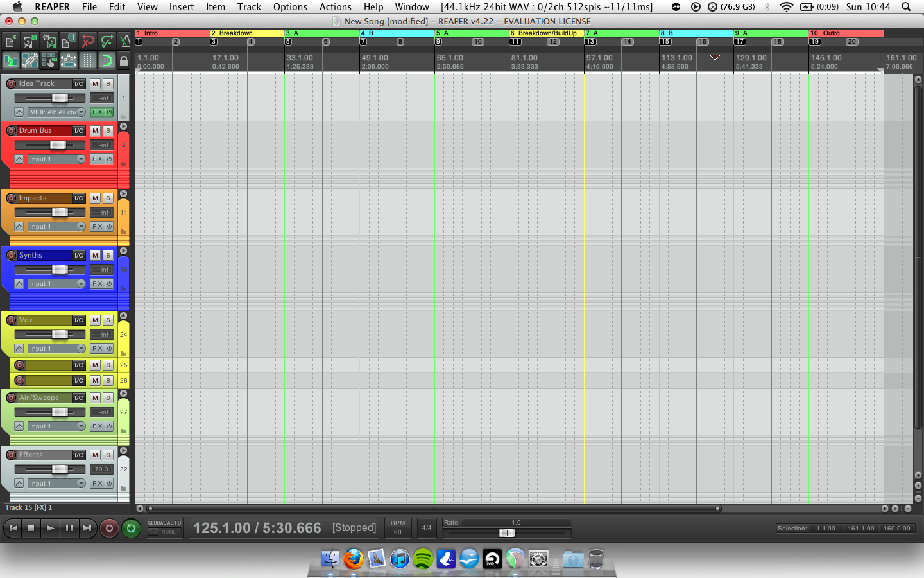Image resolution: width=924 pixels, height=578 pixels.
Task: Open I/O routing for Air/Sweeps track
Action: (x=78, y=398)
